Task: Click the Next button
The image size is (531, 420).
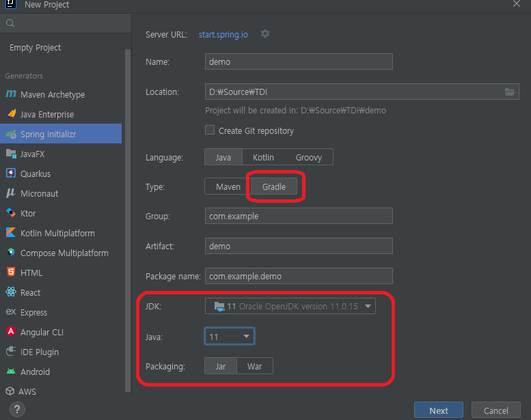Action: (439, 410)
